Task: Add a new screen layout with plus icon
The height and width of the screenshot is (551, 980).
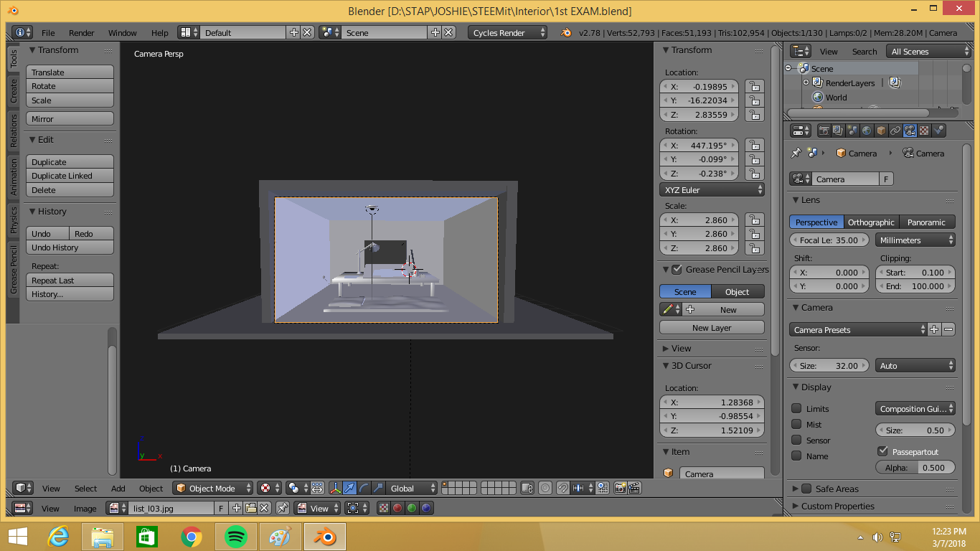Action: coord(293,32)
